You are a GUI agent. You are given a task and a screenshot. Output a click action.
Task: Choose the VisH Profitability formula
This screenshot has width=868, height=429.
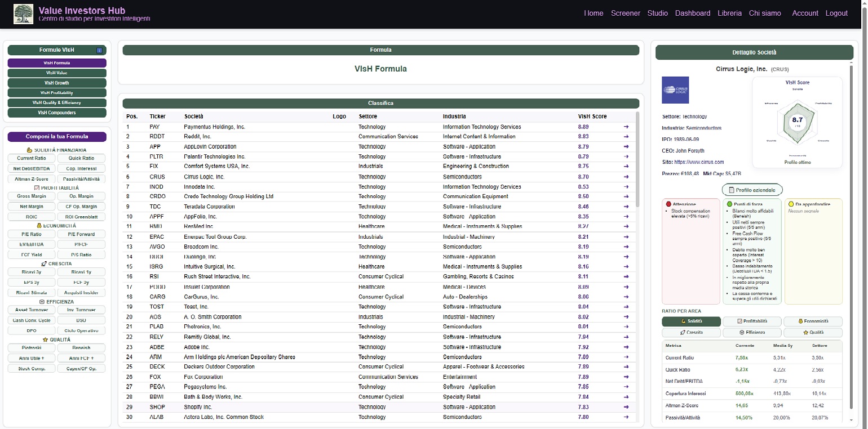[x=57, y=93]
